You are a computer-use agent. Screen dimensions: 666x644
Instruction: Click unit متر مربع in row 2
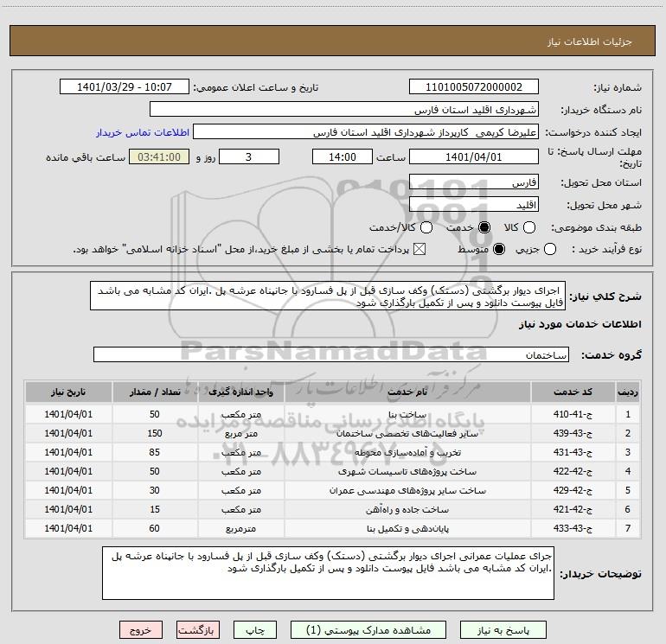pyautogui.click(x=240, y=433)
